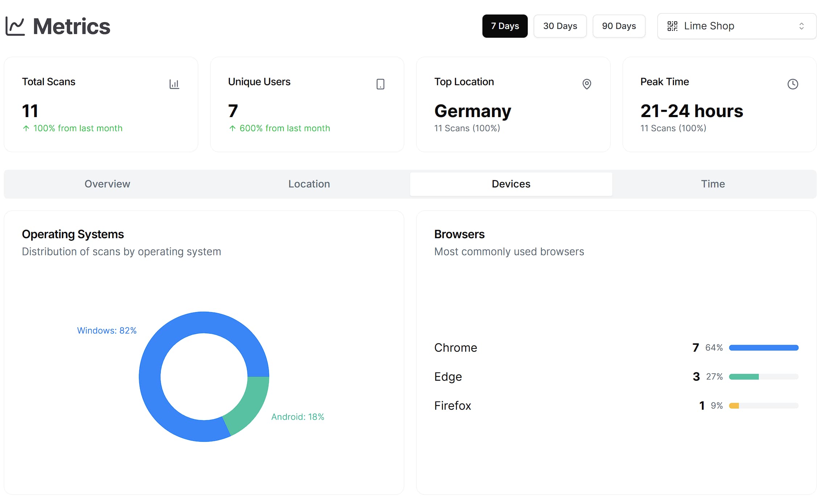Click the Chrome usage progress bar
This screenshot has height=504, width=827.
pos(764,347)
